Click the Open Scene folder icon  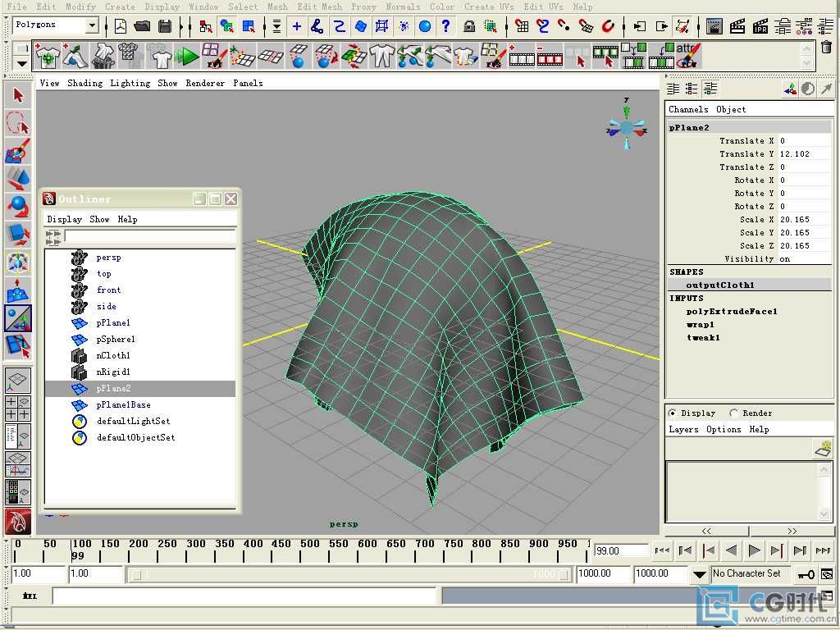coord(142,25)
